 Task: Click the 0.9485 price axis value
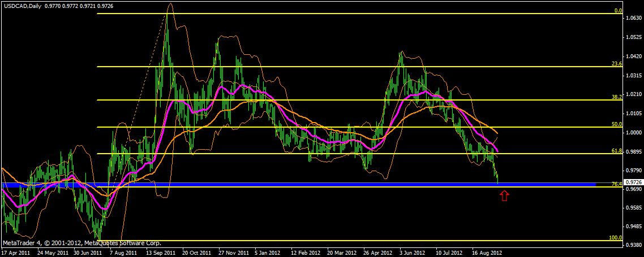point(634,226)
